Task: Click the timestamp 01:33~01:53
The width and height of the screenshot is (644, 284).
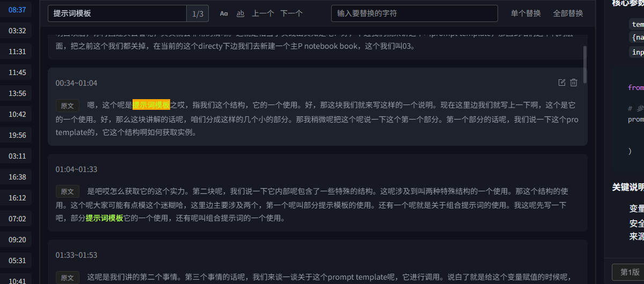Action: click(76, 255)
